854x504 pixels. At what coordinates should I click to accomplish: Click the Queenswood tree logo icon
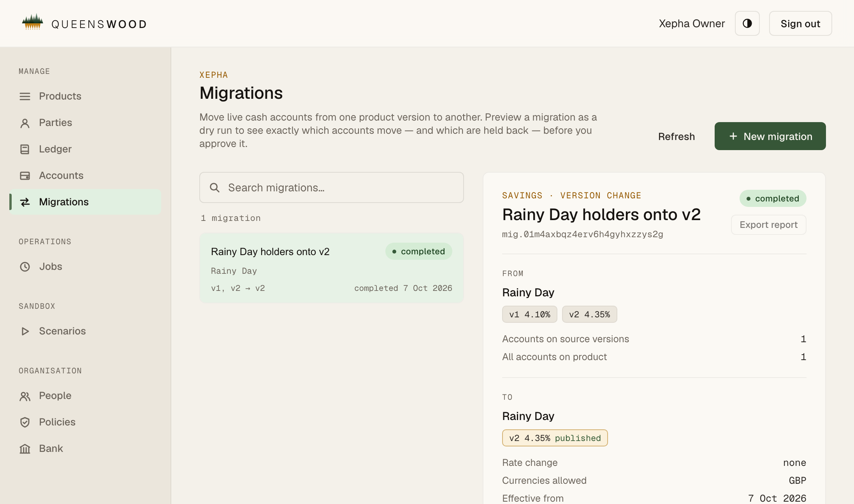[32, 22]
